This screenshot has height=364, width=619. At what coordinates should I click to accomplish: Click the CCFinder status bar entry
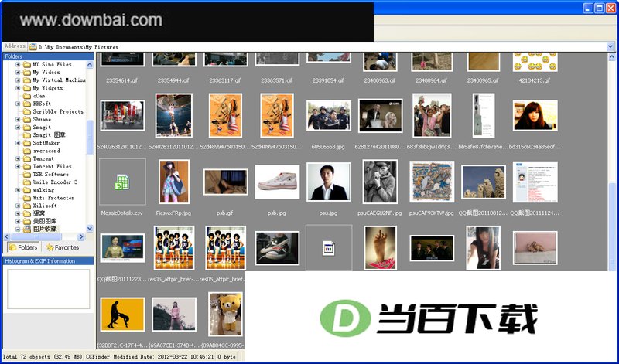coord(98,356)
